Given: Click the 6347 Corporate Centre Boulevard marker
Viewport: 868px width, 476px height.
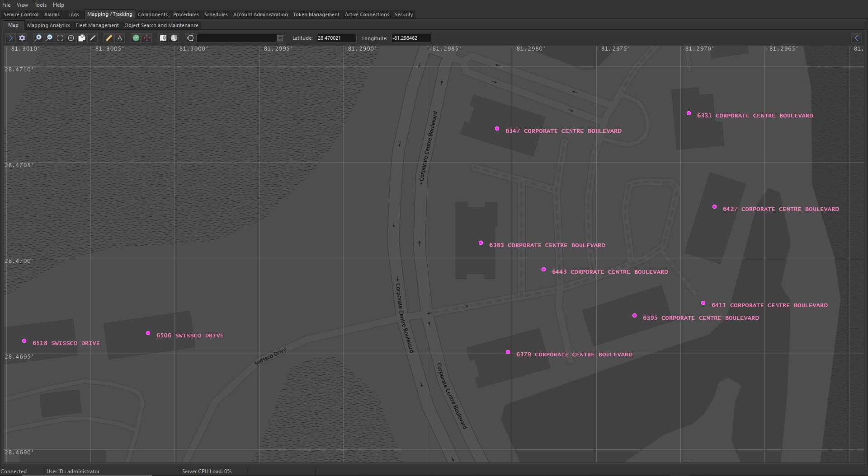Looking at the screenshot, I should tap(497, 129).
